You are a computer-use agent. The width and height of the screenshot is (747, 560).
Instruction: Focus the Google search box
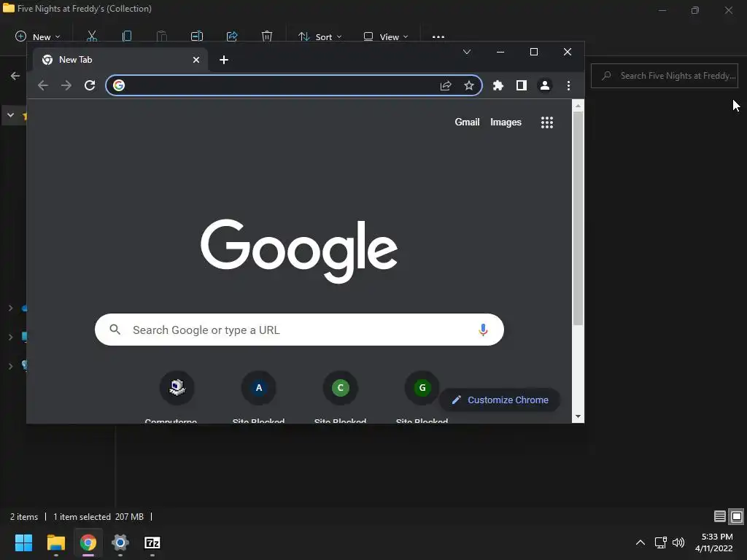pyautogui.click(x=299, y=330)
